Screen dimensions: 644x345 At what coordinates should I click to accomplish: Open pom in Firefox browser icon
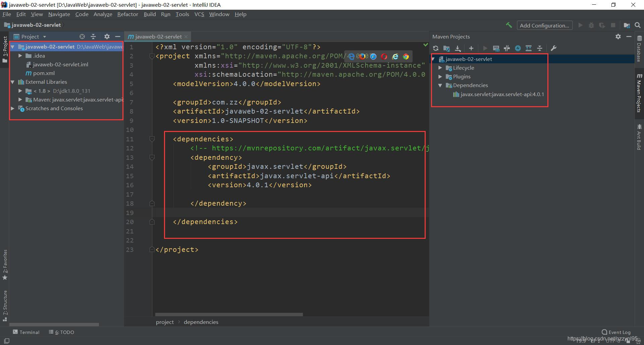tap(362, 57)
